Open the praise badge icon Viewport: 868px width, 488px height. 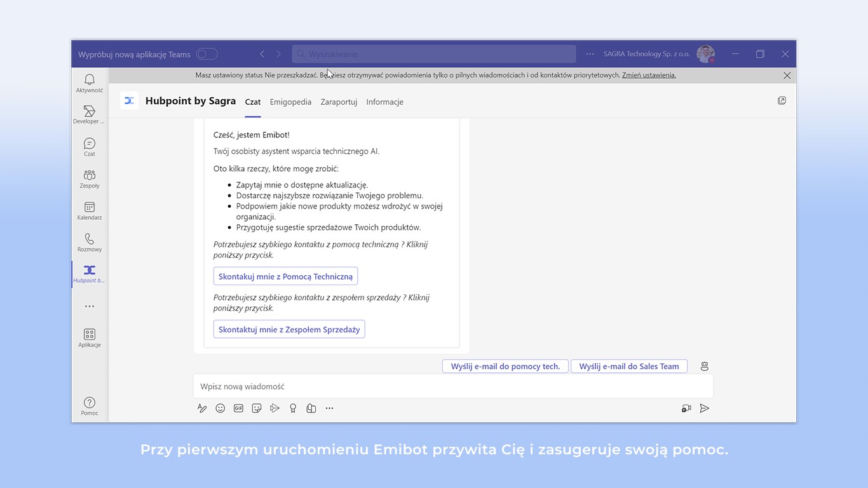[x=293, y=409]
